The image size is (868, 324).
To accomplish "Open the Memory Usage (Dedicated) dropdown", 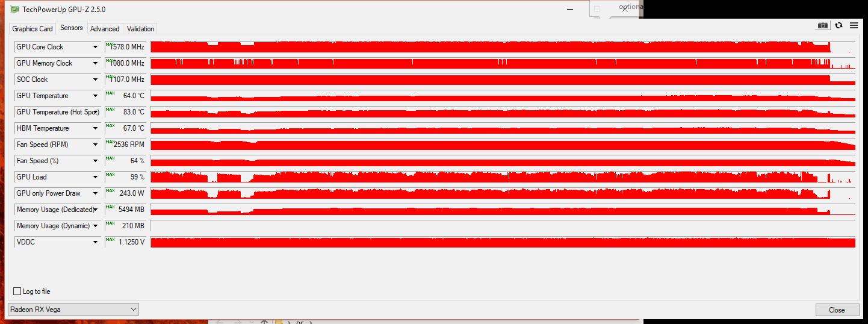I will (95, 210).
